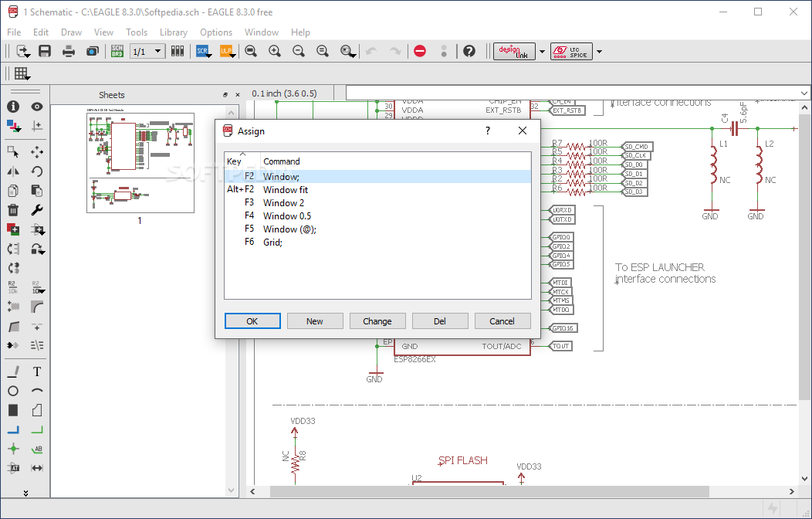The width and height of the screenshot is (812, 519).
Task: Zoom out with the minus magnifier icon
Action: [298, 51]
